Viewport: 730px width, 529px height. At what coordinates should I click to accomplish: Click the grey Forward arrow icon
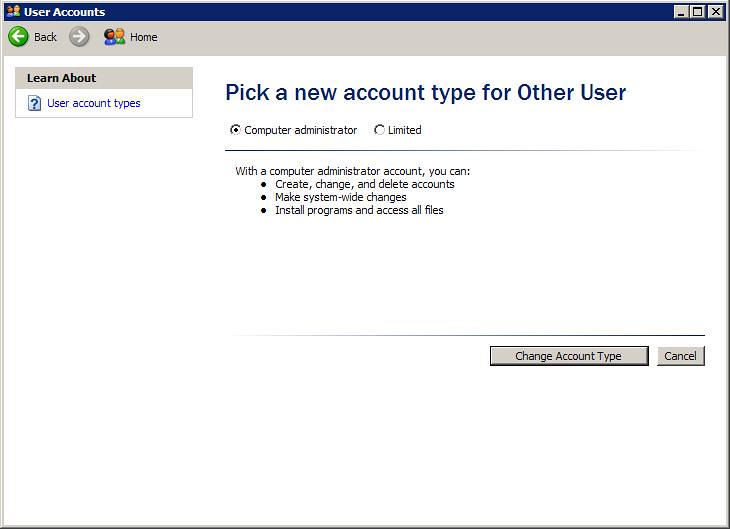(x=79, y=36)
